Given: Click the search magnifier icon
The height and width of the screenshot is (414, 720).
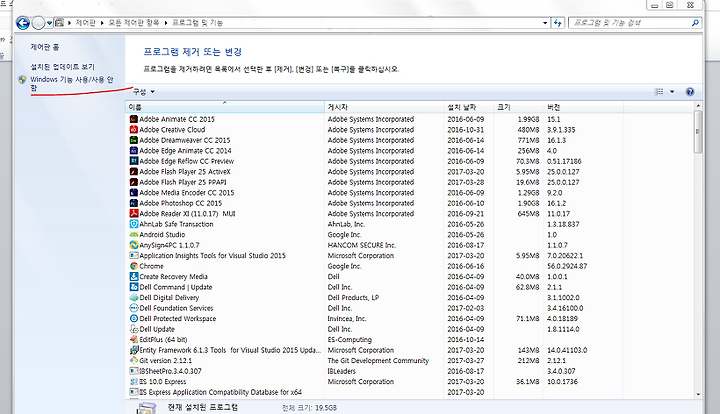Looking at the screenshot, I should click(695, 22).
